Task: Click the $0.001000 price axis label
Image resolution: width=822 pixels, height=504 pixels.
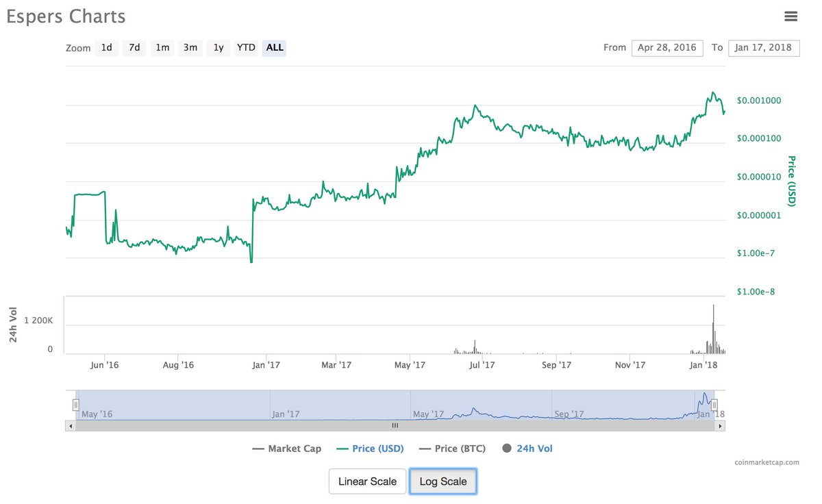Action: 759,101
